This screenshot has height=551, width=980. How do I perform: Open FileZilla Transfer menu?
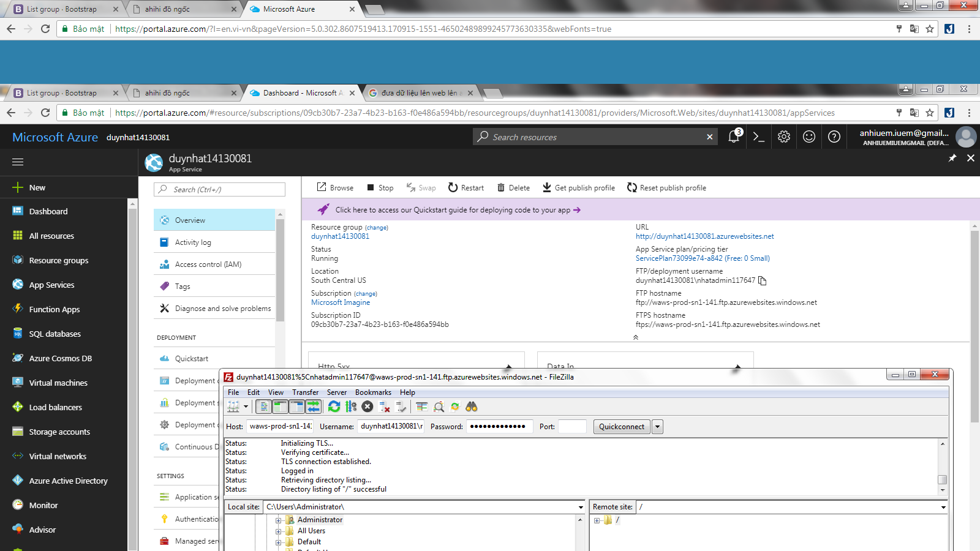point(305,392)
